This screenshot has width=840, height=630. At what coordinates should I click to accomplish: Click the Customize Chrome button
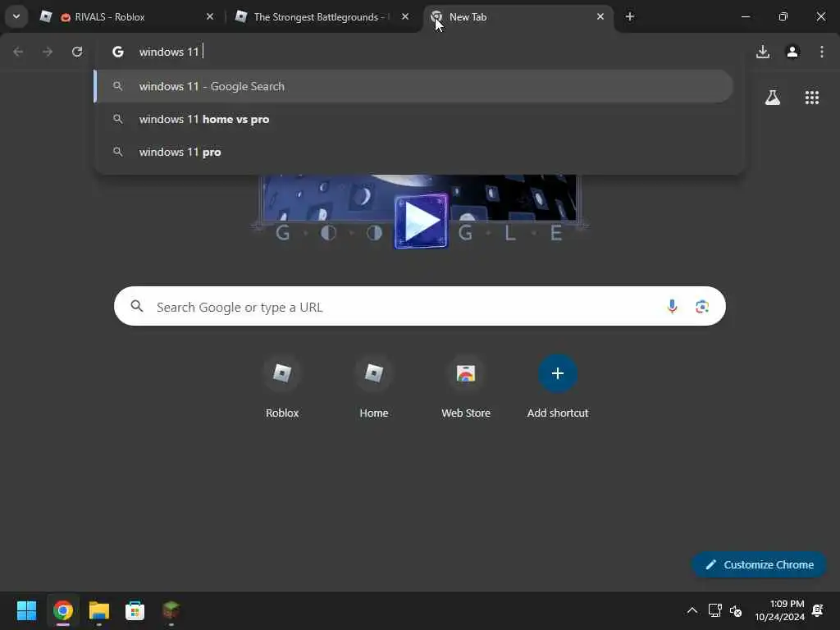point(759,564)
